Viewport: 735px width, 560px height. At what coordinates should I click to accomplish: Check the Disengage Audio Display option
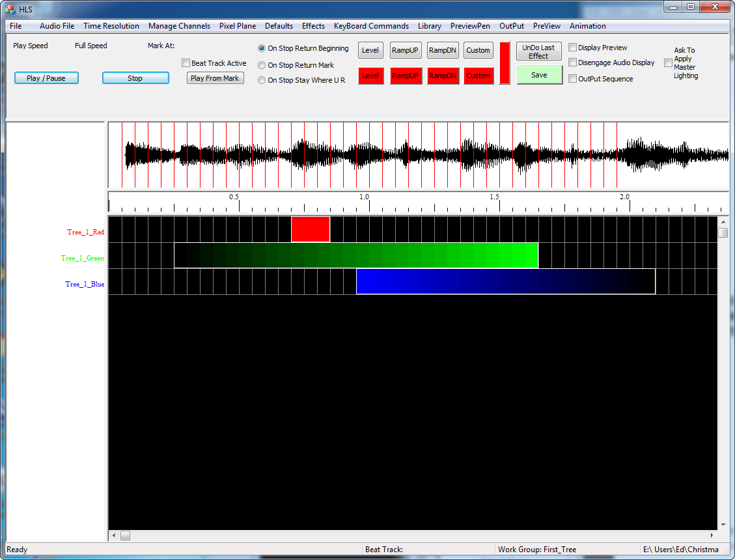coord(573,63)
